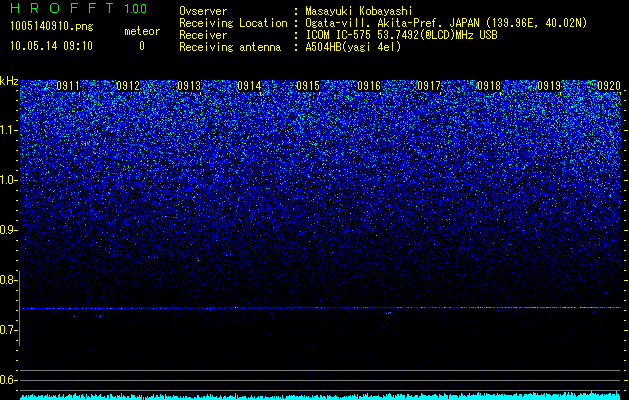
Task: Click the 0913 time marker
Action: tap(189, 86)
